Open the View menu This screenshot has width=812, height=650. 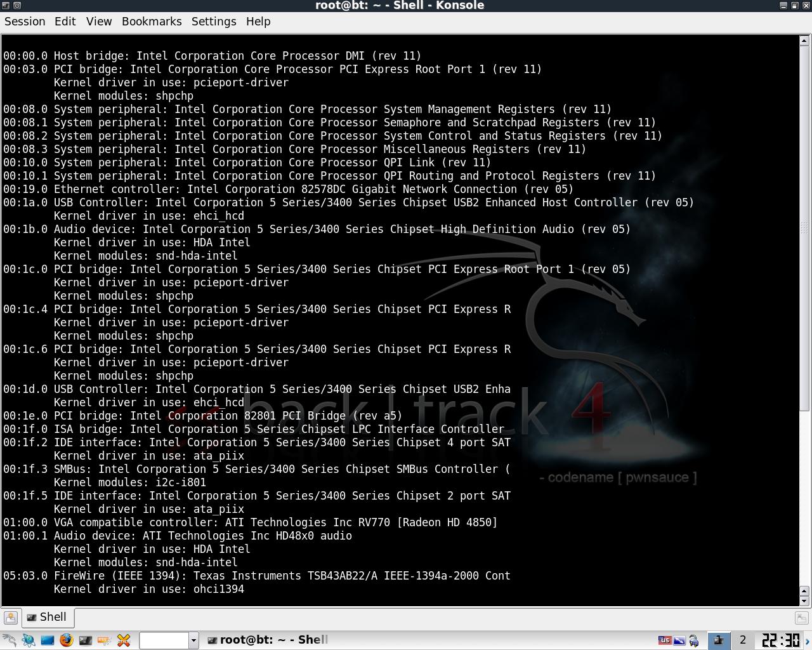click(x=99, y=22)
